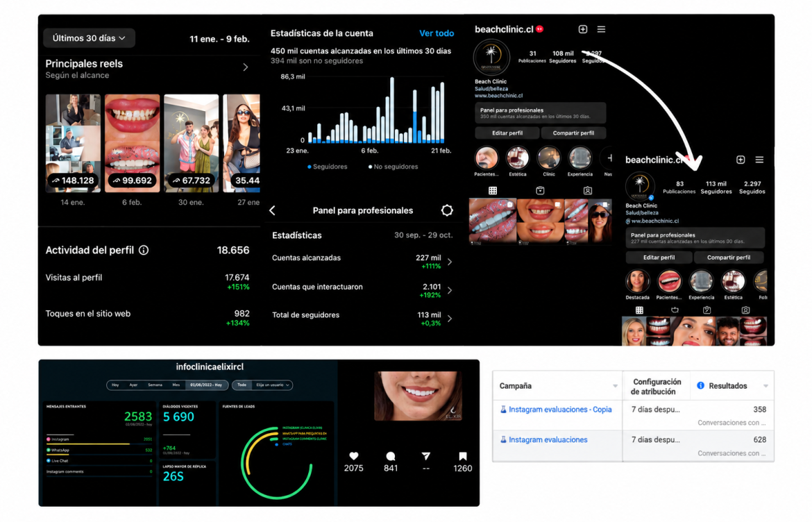
Task: Open Beach Clinic avatar on 108 mil profile
Action: (491, 57)
